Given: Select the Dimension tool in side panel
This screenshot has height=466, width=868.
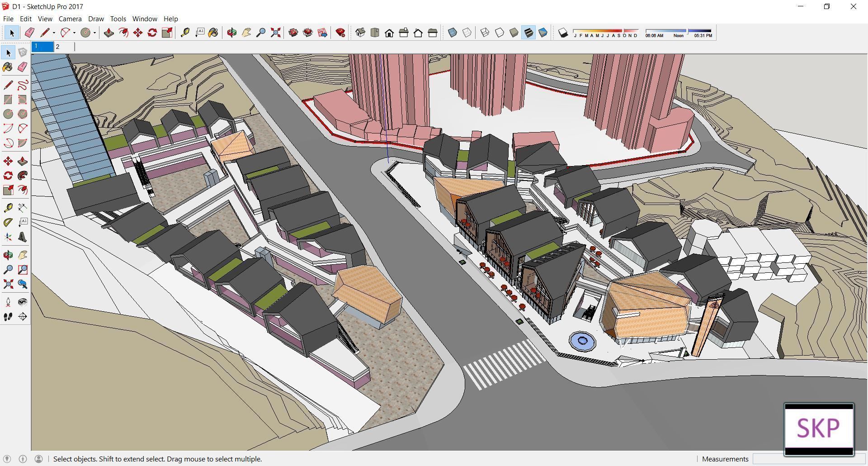Looking at the screenshot, I should point(23,208).
